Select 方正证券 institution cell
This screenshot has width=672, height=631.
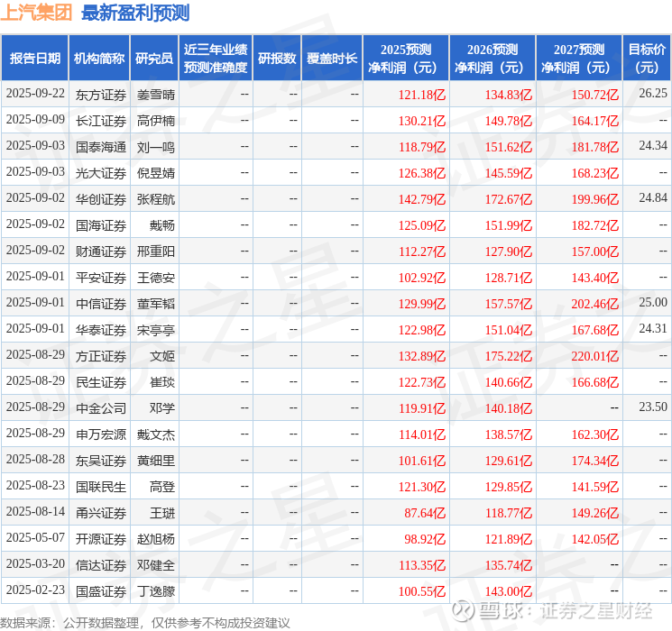(x=101, y=356)
